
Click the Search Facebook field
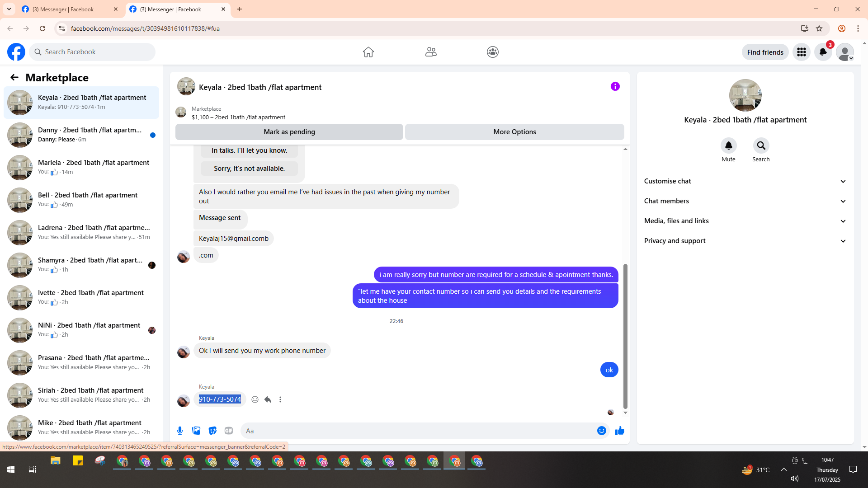click(92, 52)
